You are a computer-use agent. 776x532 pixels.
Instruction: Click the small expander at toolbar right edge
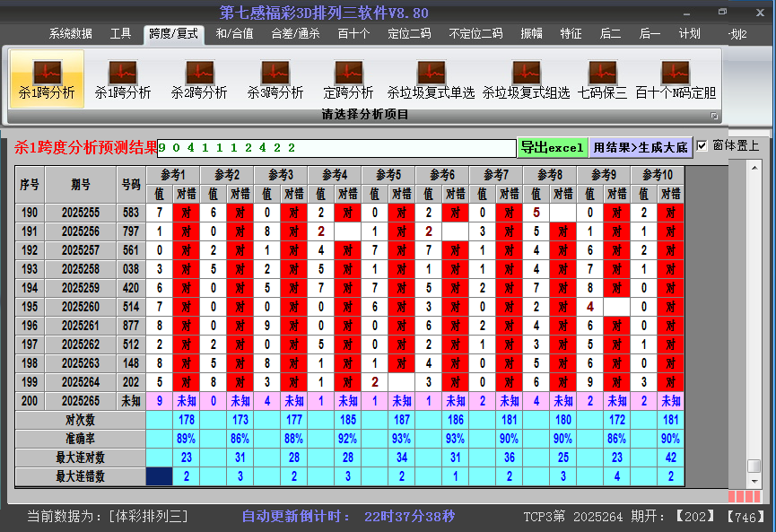tap(715, 115)
